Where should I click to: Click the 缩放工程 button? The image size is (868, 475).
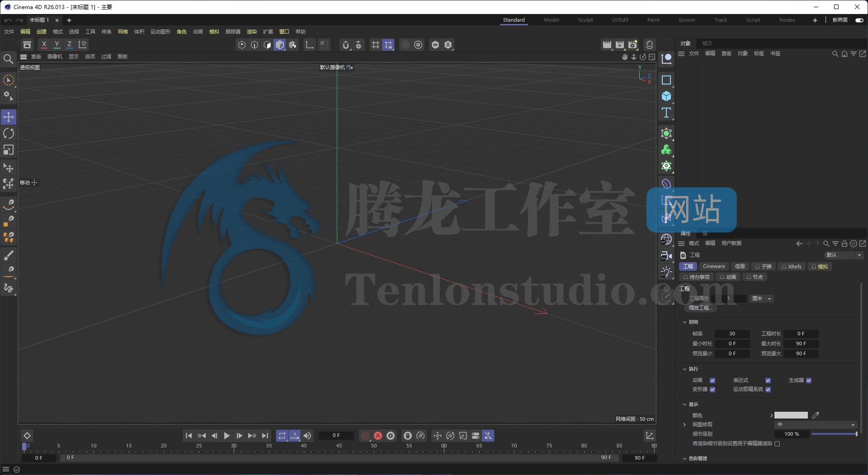[x=700, y=308]
